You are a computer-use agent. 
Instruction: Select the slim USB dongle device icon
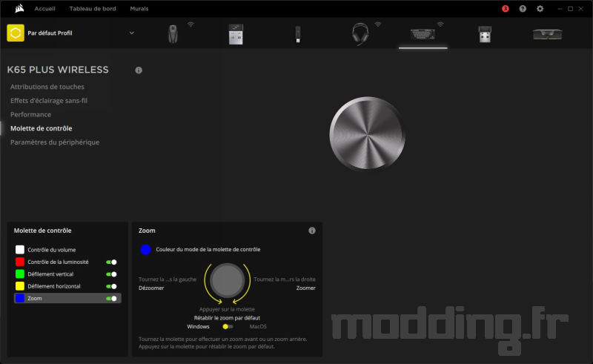point(298,34)
